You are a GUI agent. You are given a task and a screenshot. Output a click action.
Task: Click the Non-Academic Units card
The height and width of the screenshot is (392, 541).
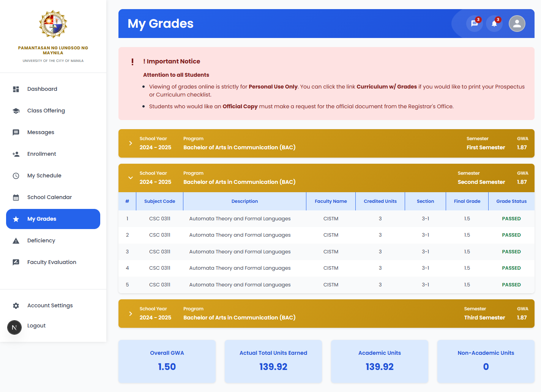(x=486, y=361)
